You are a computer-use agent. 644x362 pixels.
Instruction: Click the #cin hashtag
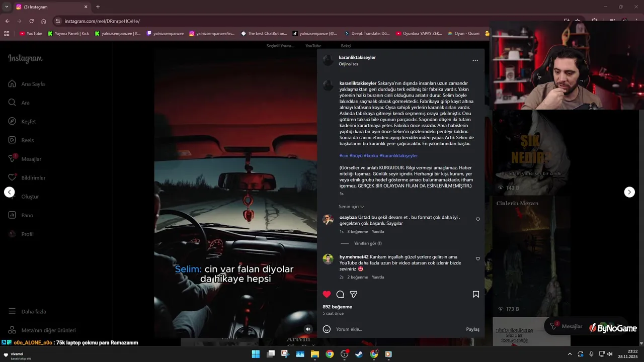pyautogui.click(x=344, y=156)
